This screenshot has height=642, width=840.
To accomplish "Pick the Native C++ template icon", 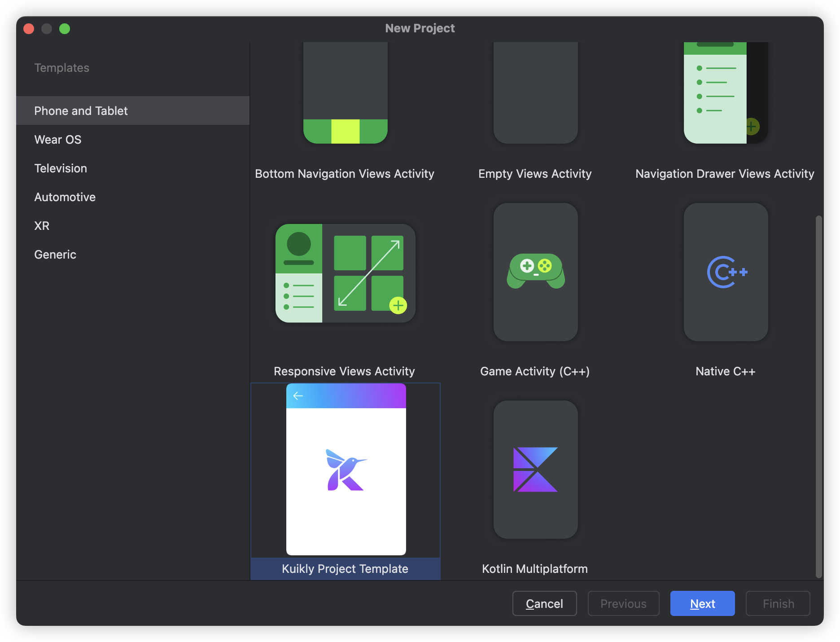I will tap(726, 272).
